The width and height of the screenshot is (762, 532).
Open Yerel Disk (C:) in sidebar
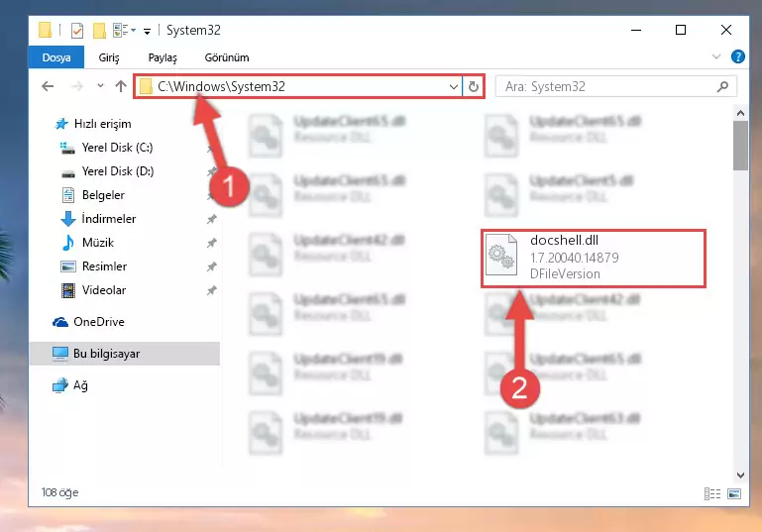(x=117, y=148)
